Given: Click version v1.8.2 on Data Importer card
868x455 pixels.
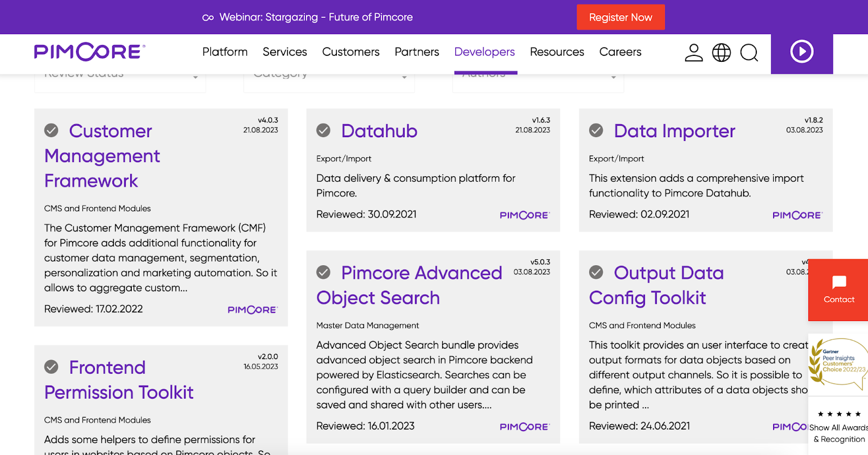Looking at the screenshot, I should point(814,120).
